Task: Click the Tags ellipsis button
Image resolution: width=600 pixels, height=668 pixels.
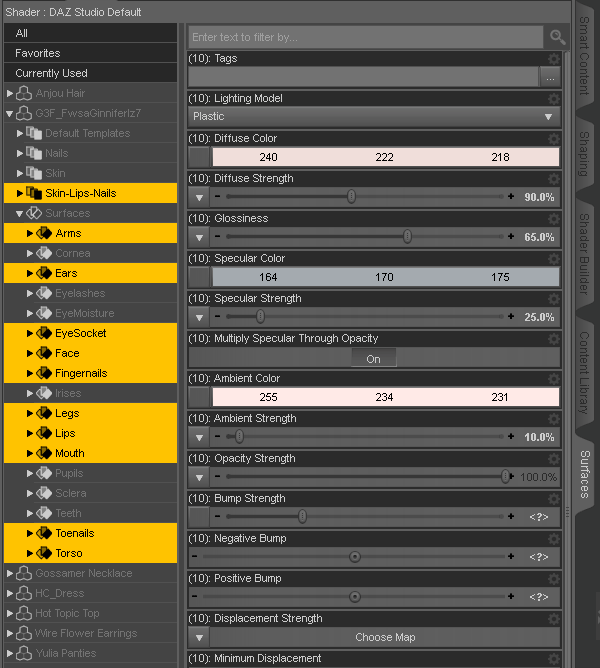Action: tap(550, 77)
